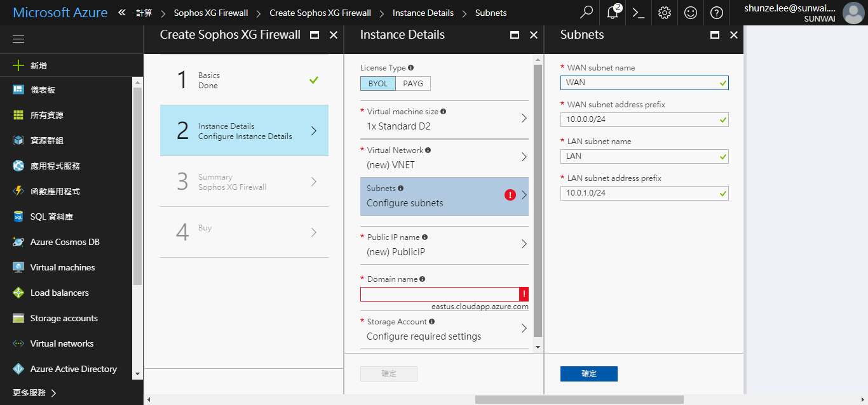Open 所有資源 grid icon
The height and width of the screenshot is (405, 868).
[18, 115]
